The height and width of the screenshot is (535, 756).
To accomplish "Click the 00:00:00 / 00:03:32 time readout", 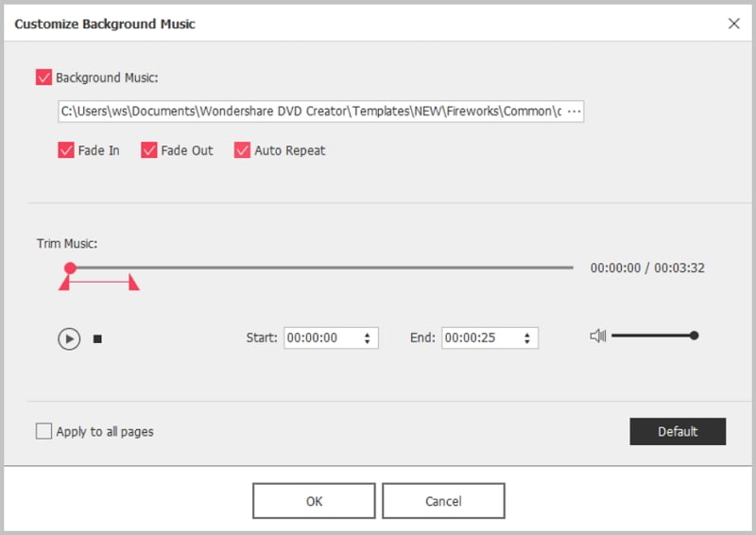I will click(647, 267).
